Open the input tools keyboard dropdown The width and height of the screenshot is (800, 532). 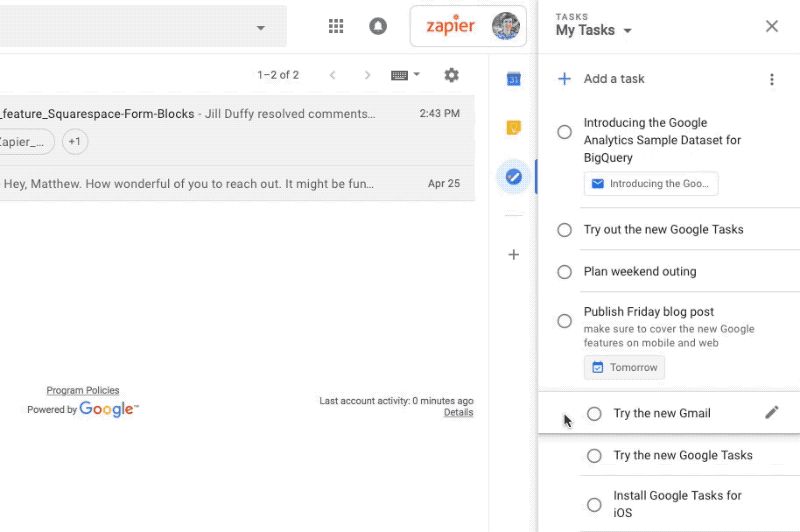(x=406, y=75)
